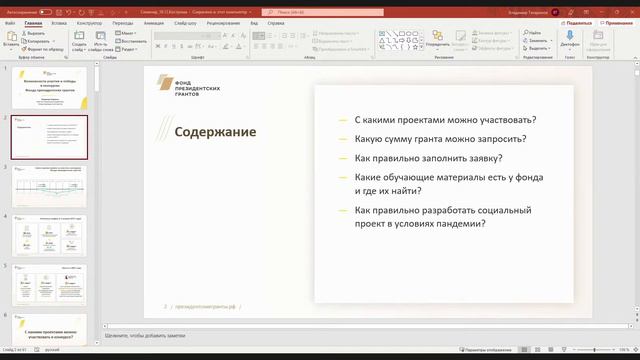Select slide 4 thumbnail

49,236
